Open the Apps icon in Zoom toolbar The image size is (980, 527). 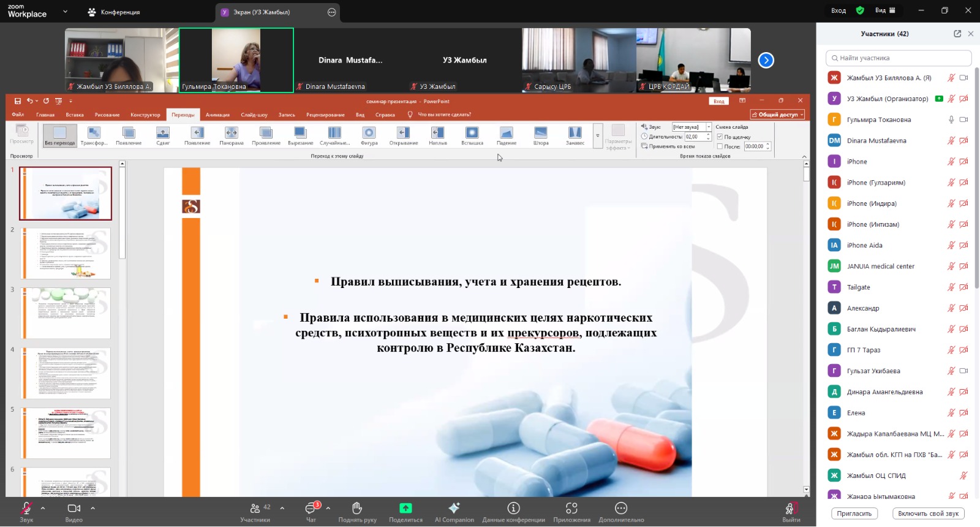(571, 508)
